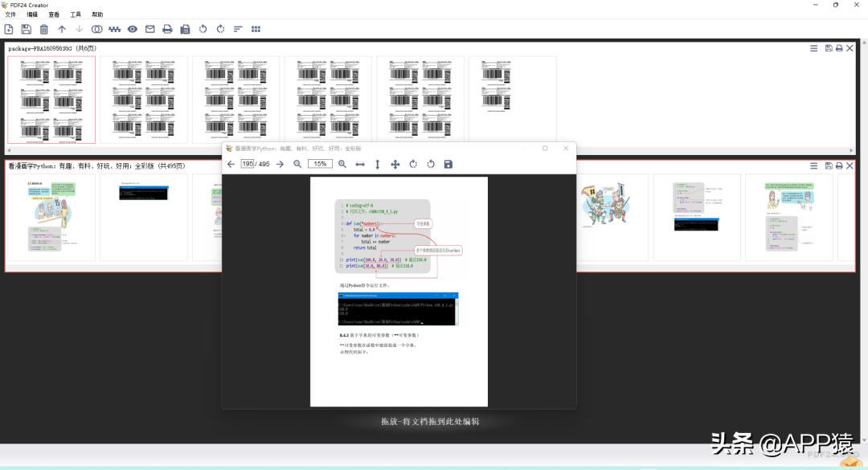Click the compress wave icon in toolbar
Viewport: 868px width, 470px height.
click(x=115, y=29)
